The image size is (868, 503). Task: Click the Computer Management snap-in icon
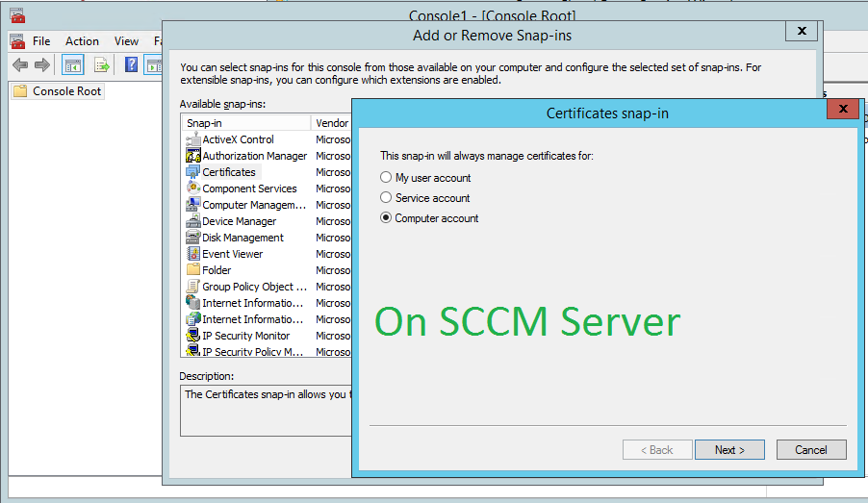(x=192, y=205)
